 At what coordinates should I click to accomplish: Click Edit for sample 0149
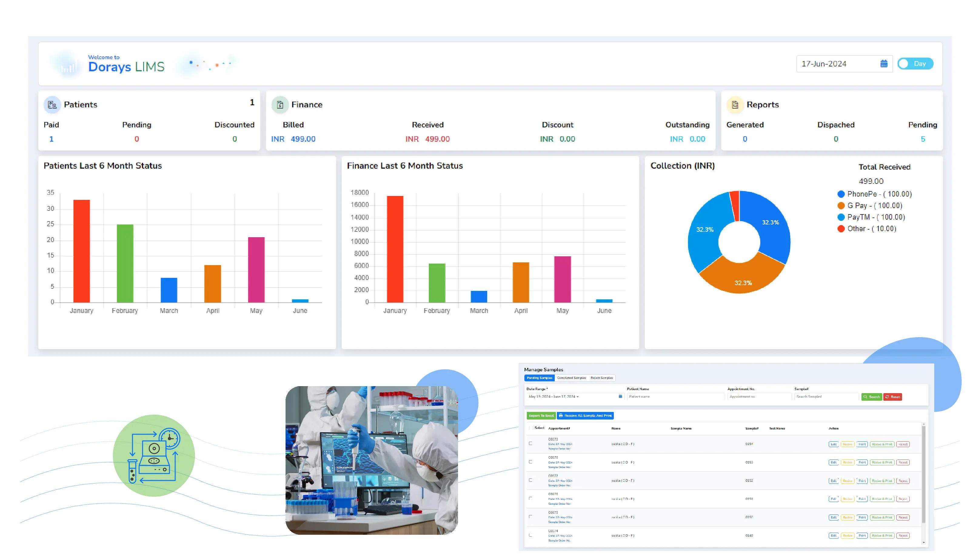834,536
